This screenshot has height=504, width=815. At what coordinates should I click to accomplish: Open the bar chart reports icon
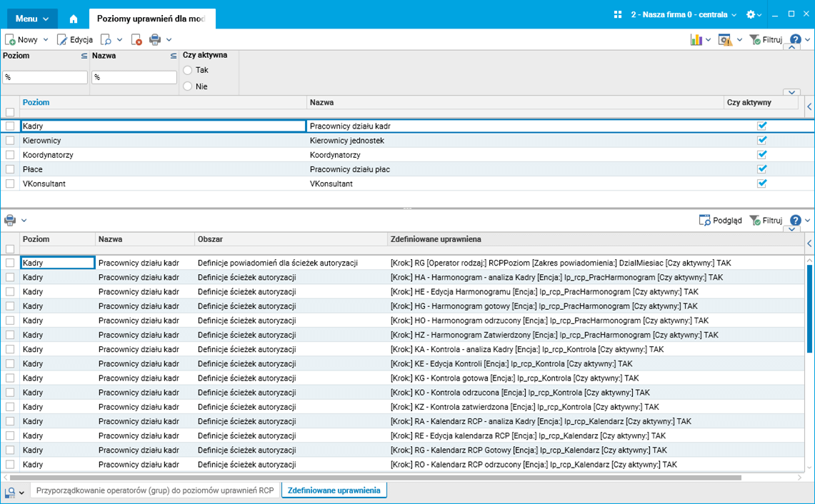696,40
